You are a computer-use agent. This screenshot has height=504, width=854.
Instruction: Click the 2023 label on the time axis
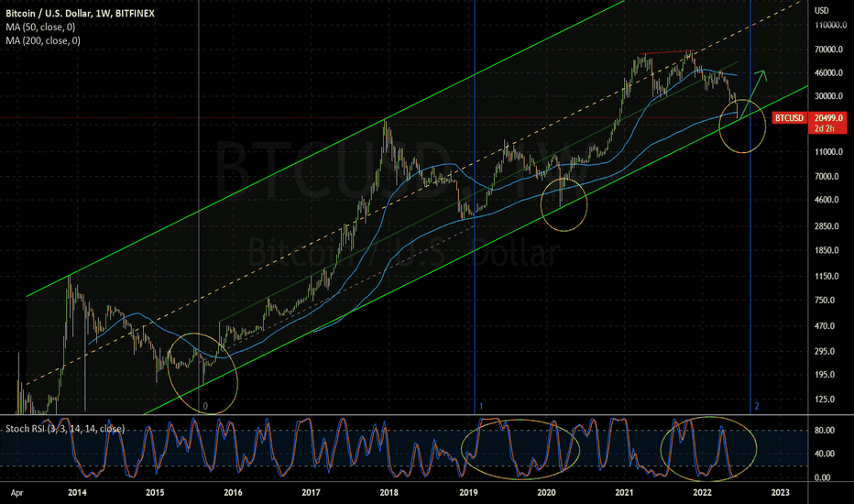pos(781,493)
